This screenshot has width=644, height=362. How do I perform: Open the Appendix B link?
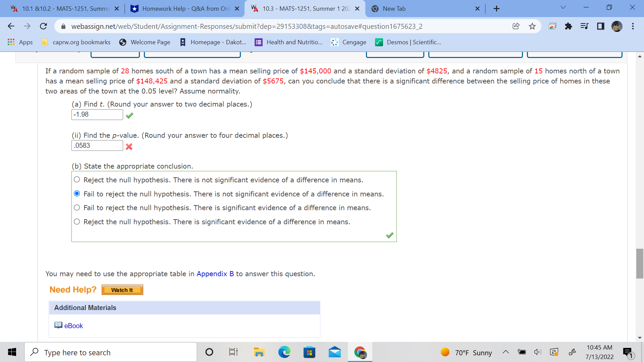click(x=215, y=274)
